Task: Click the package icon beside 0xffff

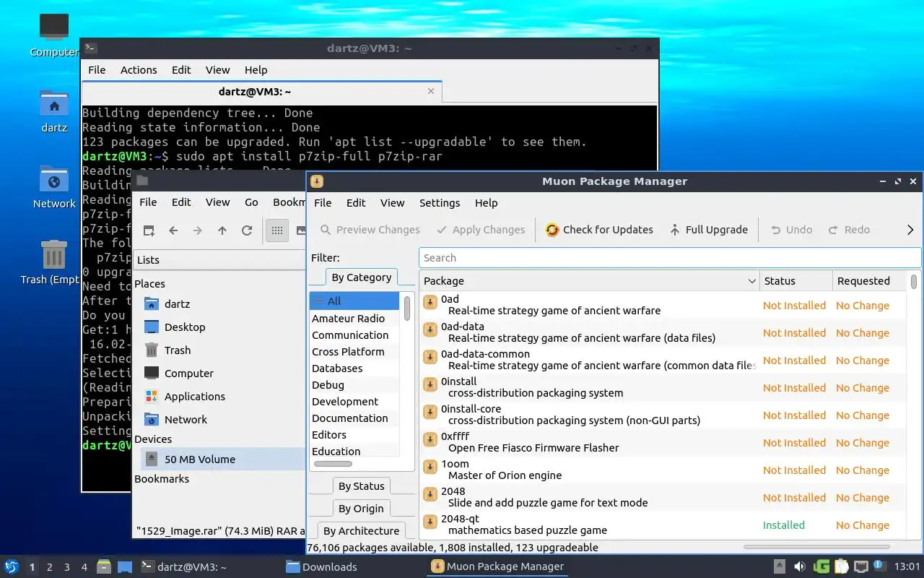Action: [x=430, y=439]
